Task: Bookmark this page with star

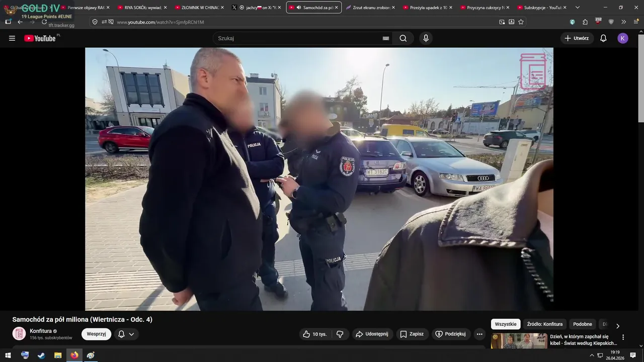Action: click(521, 22)
